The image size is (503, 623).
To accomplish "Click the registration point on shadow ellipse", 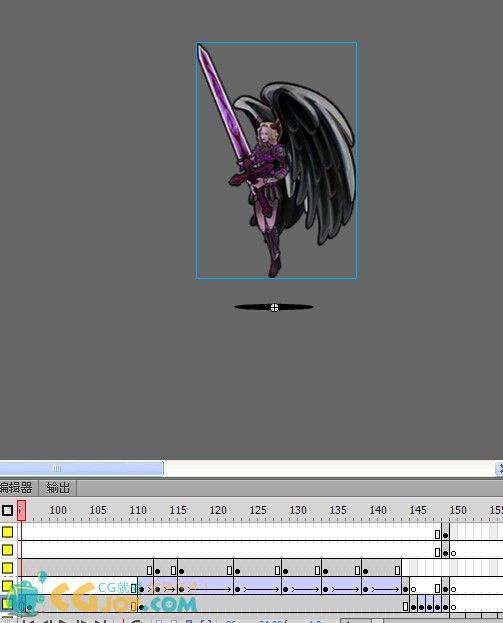I will (x=274, y=308).
